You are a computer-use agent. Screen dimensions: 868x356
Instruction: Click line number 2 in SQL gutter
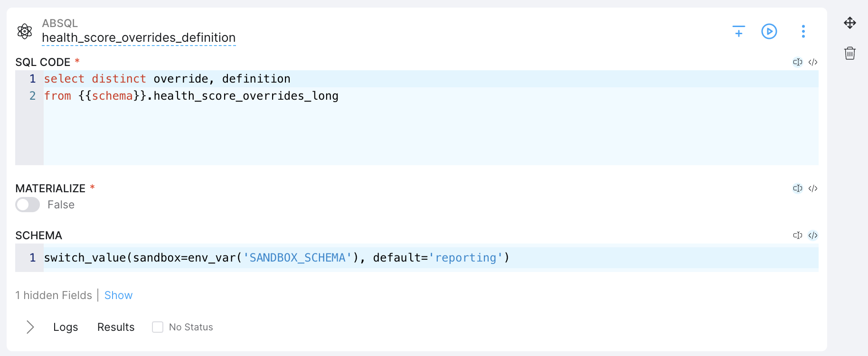pyautogui.click(x=32, y=96)
